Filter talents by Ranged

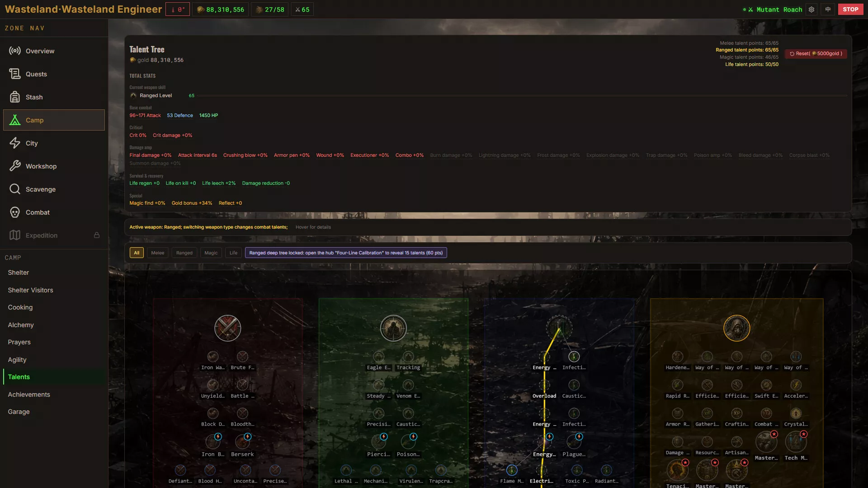(184, 253)
